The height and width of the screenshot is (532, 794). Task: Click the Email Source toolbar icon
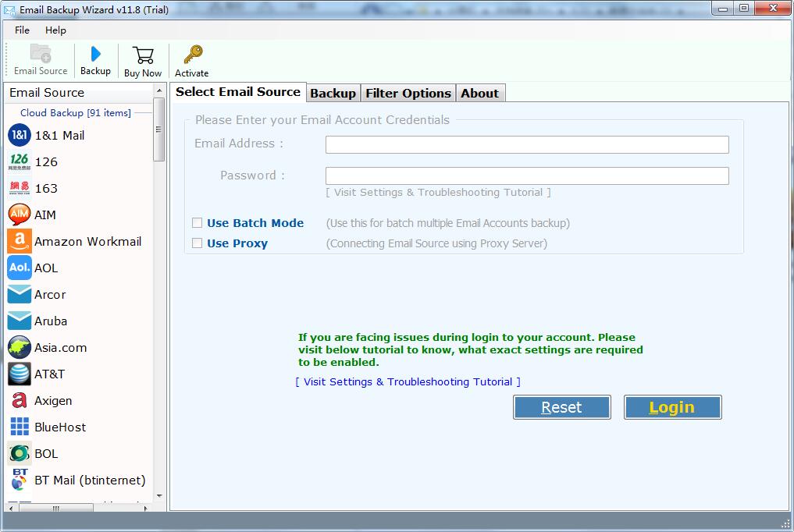pyautogui.click(x=41, y=54)
